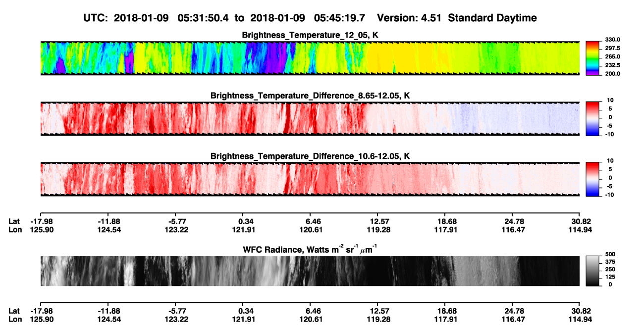644x330 pixels.
Task: Click the 125 tick on WFC colorbar
Action: [x=610, y=277]
